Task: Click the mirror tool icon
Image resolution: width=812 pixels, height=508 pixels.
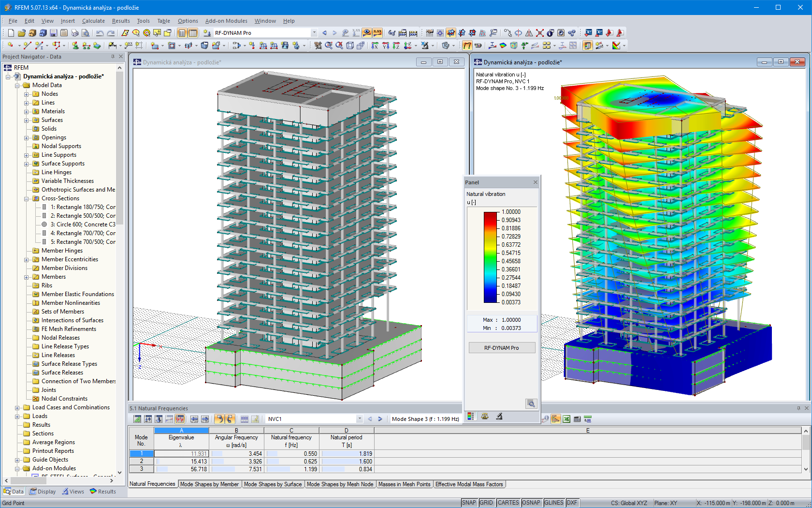Action: coord(529,33)
